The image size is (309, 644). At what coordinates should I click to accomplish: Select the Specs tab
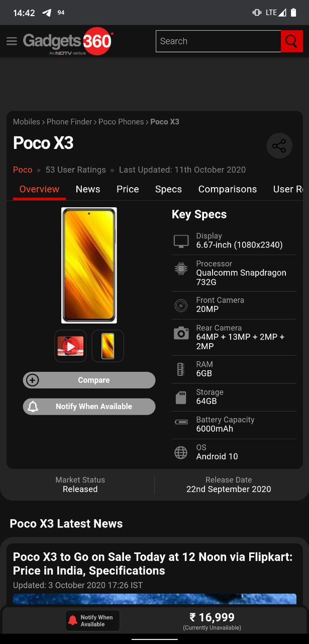[168, 189]
